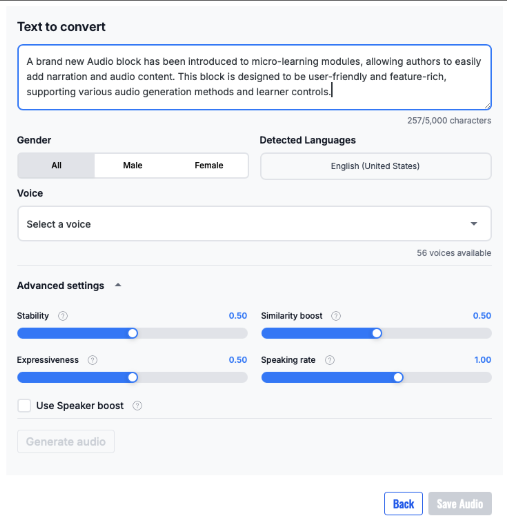
Task: Click the Back button
Action: [x=403, y=504]
